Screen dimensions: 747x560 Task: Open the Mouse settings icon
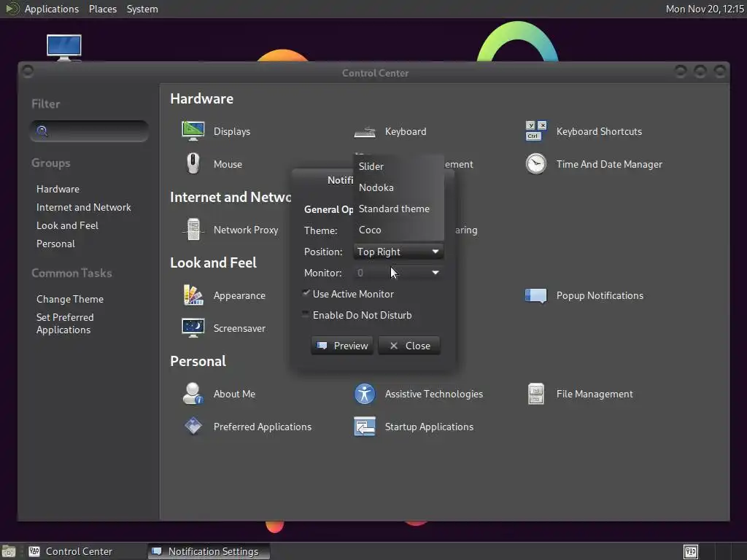coord(193,164)
